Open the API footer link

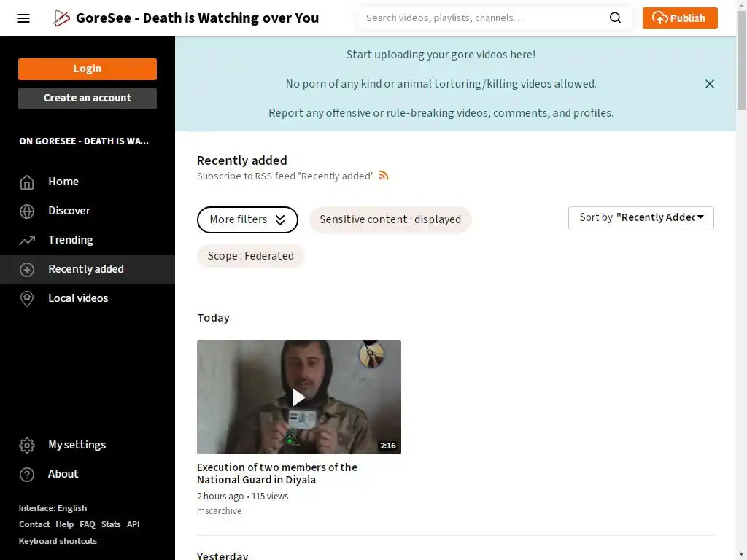click(x=133, y=524)
